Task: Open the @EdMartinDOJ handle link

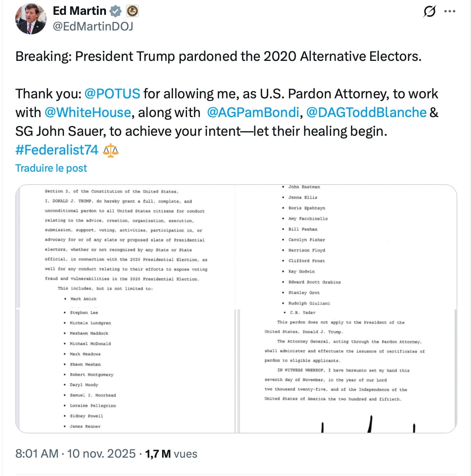Action: (x=93, y=26)
